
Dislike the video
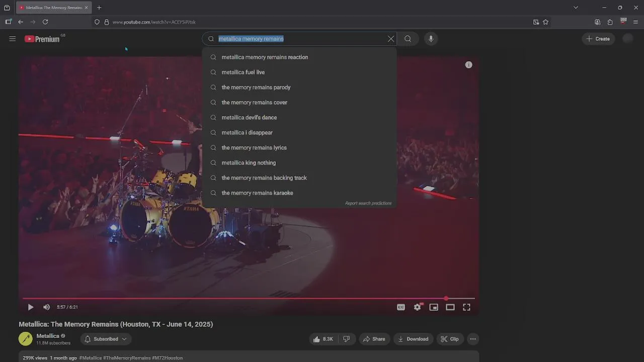tap(347, 339)
